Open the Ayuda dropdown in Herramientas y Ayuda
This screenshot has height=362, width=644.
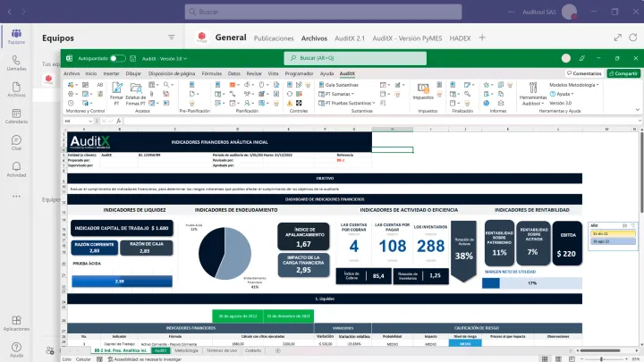pyautogui.click(x=562, y=94)
